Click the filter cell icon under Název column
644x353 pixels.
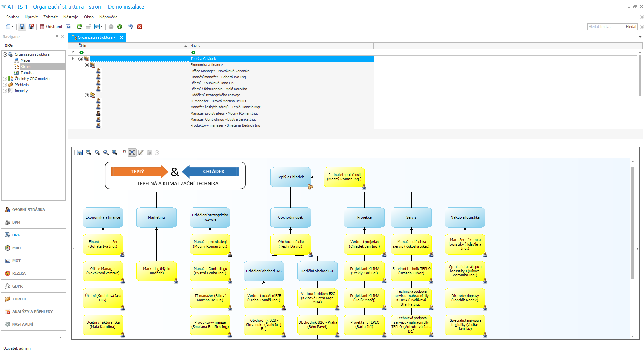click(x=193, y=52)
